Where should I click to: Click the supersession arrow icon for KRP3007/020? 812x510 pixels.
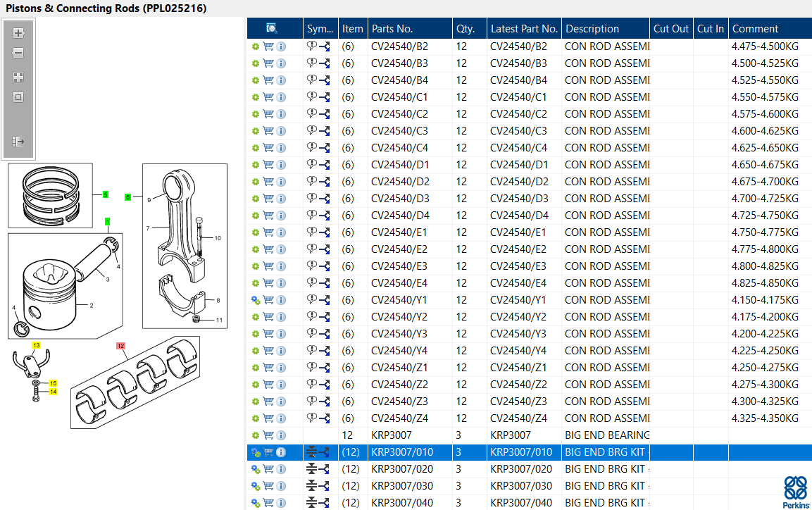(x=324, y=469)
